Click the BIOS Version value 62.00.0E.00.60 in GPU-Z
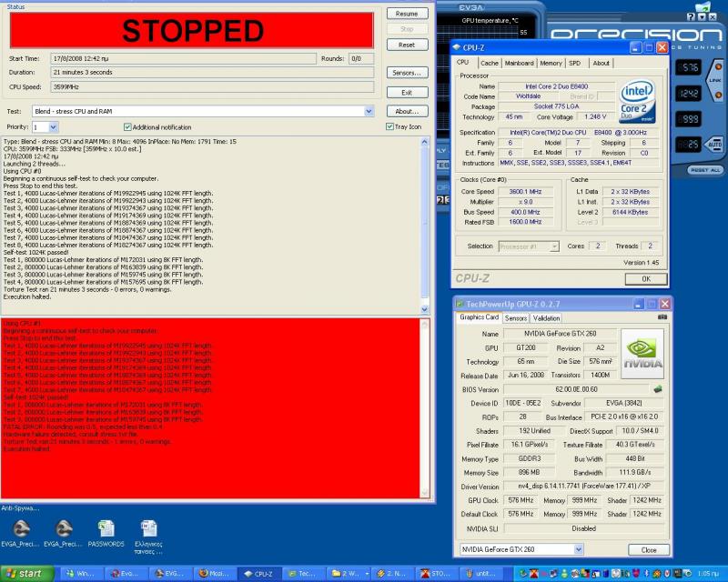This screenshot has height=582, width=728. pos(577,389)
